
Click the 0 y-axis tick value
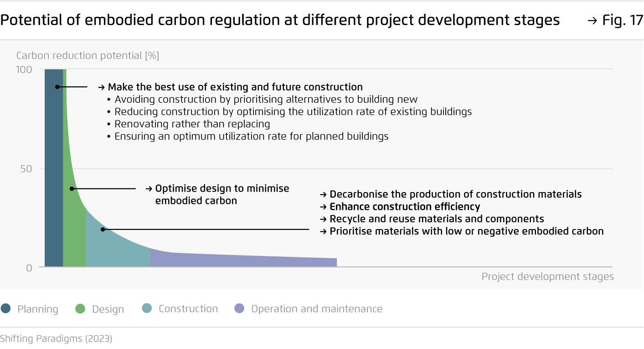29,268
